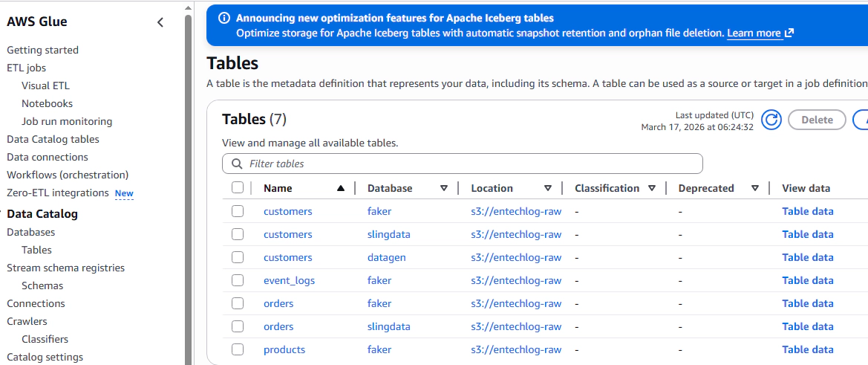Go to Crawlers in the sidebar navigation
The height and width of the screenshot is (365, 868).
[27, 321]
